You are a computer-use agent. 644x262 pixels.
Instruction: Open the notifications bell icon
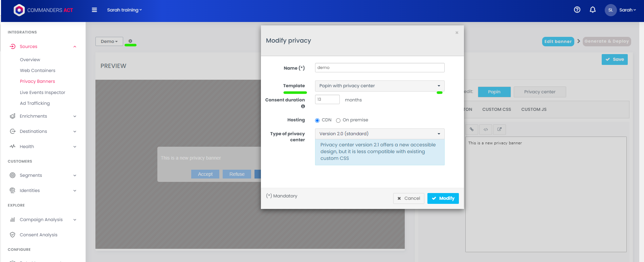click(593, 10)
